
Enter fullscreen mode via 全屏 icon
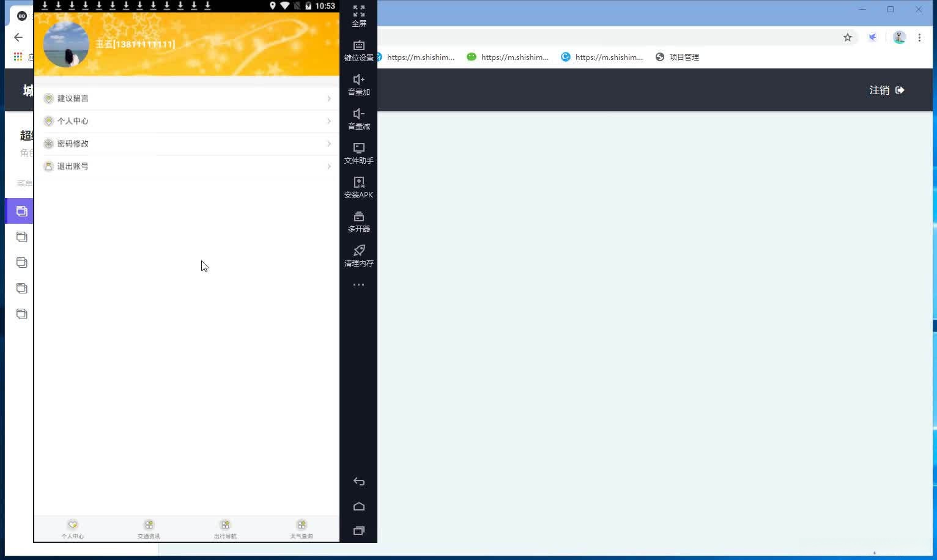[359, 16]
